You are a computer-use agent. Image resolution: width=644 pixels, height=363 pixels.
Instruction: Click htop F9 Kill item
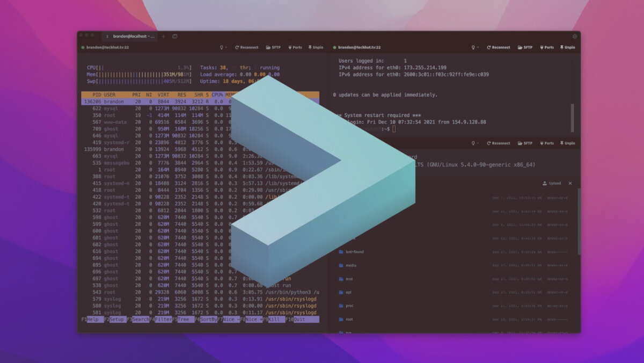[273, 319]
